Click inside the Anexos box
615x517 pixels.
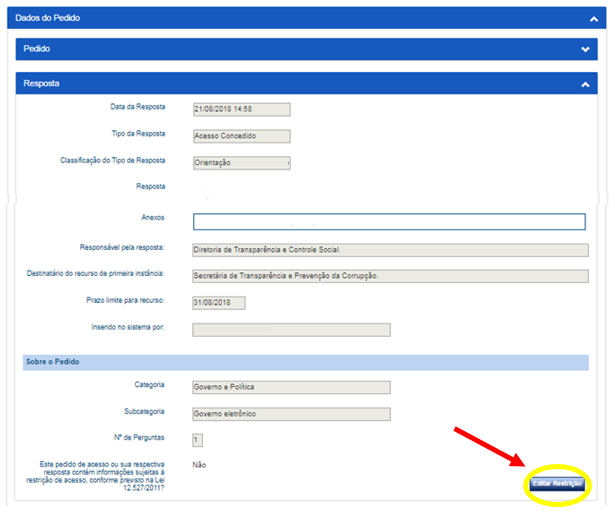click(x=390, y=221)
